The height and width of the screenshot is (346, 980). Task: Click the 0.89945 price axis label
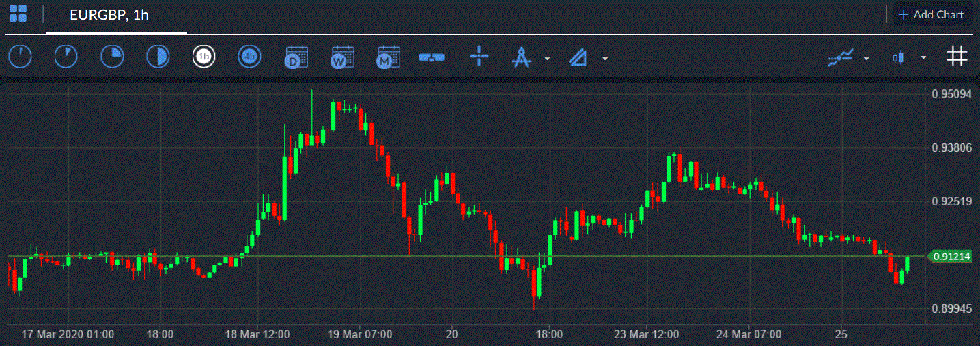pyautogui.click(x=951, y=308)
